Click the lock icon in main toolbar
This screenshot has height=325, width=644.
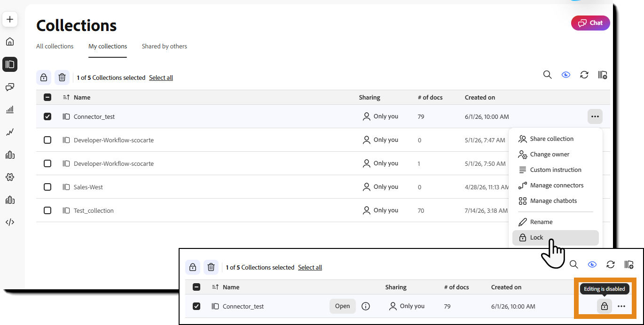[44, 77]
